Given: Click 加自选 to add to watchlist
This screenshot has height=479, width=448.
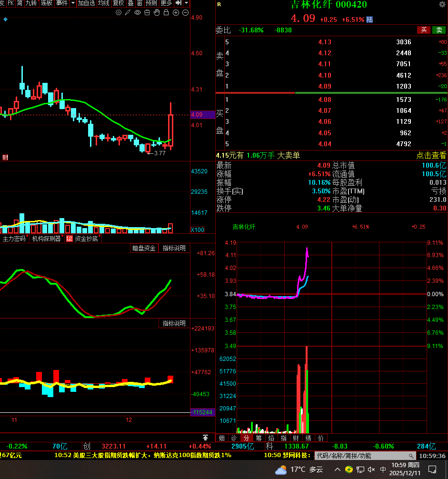Looking at the screenshot, I should (x=87, y=3).
